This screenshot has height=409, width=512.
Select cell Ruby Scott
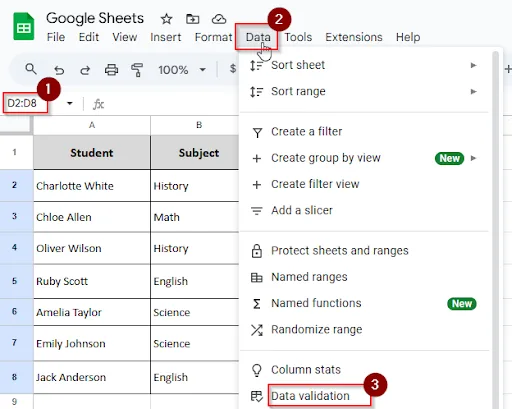click(x=92, y=281)
